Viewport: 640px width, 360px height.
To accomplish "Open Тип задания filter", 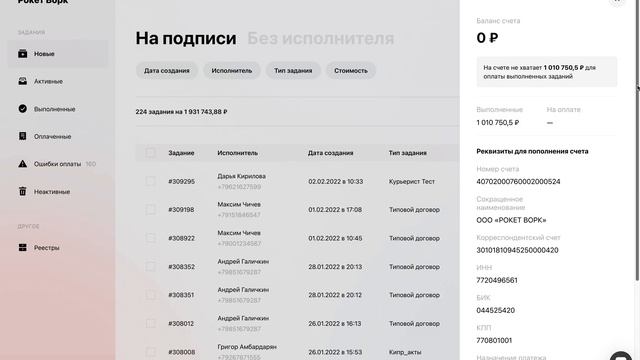I will (x=293, y=71).
